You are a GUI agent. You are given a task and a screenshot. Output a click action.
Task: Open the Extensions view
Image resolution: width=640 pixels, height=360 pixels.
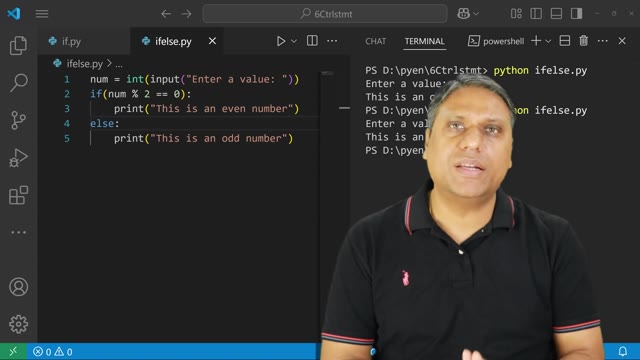(18, 196)
